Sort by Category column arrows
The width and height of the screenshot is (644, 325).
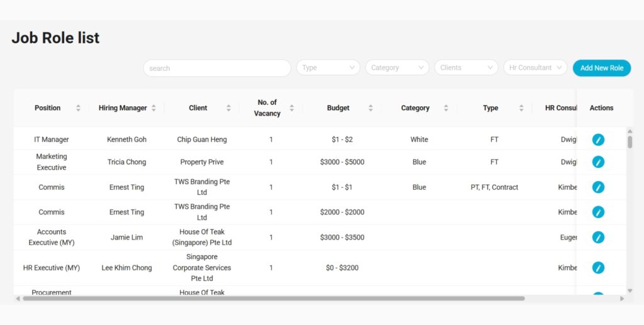tap(446, 108)
